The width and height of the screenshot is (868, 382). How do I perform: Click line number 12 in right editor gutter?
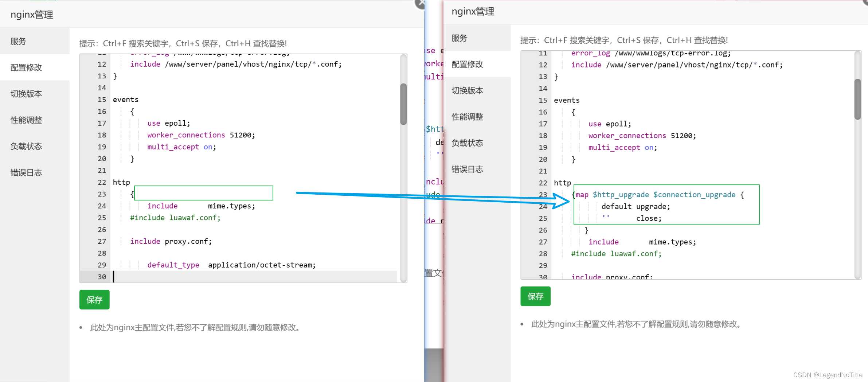[x=543, y=65]
